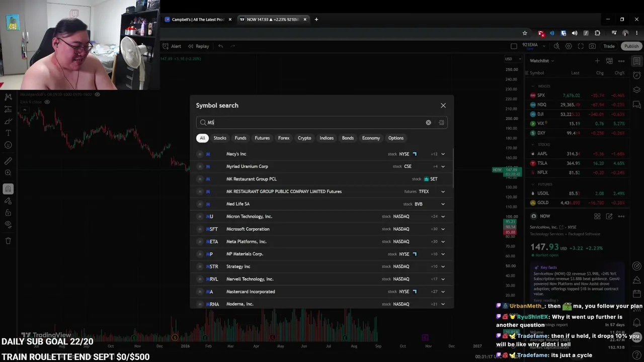Open watchlist more options menu
644x362 pixels.
(621, 61)
